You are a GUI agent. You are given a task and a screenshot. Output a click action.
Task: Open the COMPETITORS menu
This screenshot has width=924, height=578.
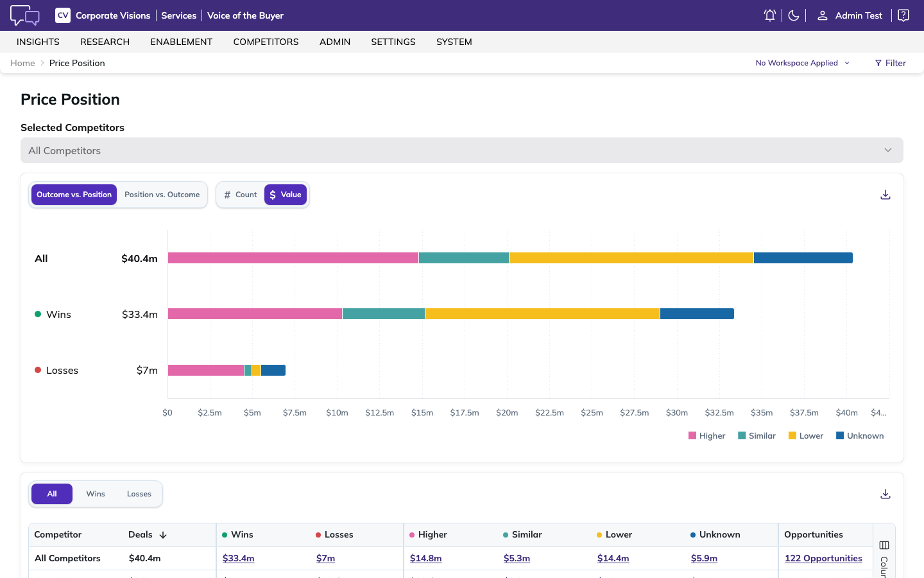coord(266,42)
